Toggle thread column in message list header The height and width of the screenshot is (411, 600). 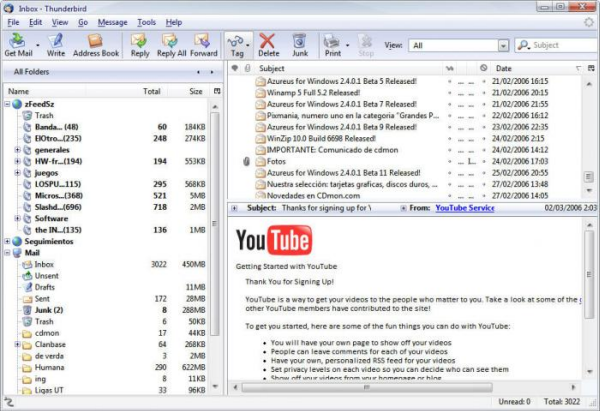point(235,68)
